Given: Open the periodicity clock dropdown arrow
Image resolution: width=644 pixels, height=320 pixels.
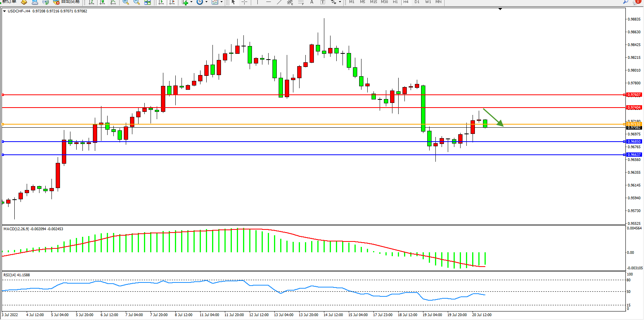Looking at the screenshot, I should (x=206, y=2).
